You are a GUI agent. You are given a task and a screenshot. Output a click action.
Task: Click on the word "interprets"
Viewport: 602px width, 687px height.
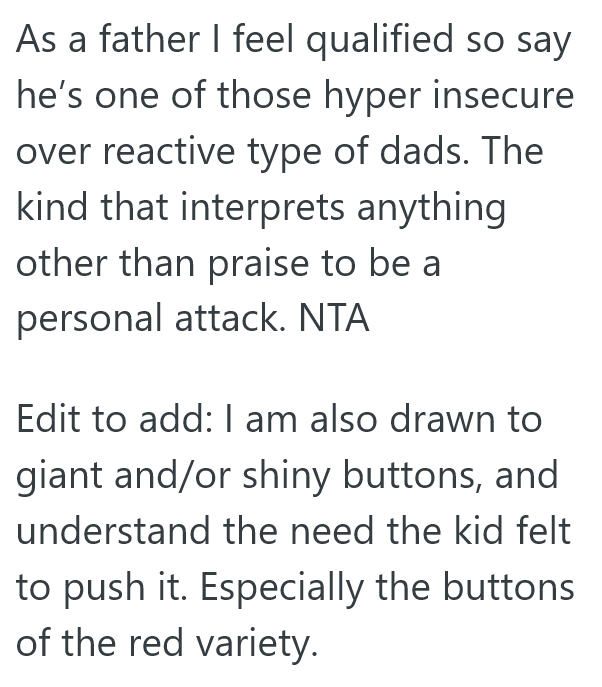[x=267, y=209]
